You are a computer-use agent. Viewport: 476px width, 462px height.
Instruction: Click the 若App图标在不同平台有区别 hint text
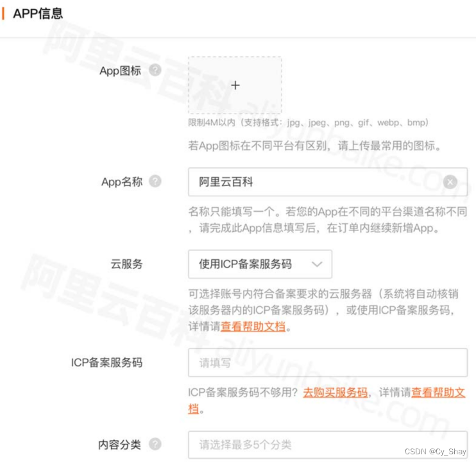[314, 146]
